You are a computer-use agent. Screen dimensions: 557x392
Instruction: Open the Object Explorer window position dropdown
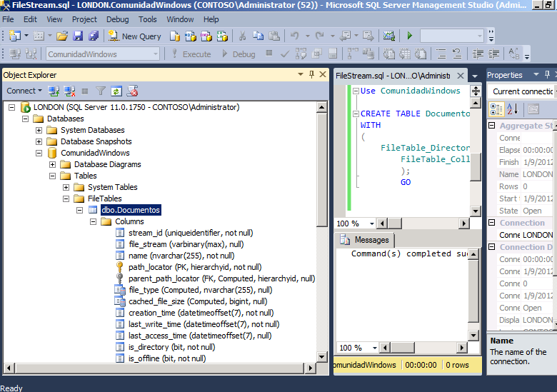(x=301, y=74)
